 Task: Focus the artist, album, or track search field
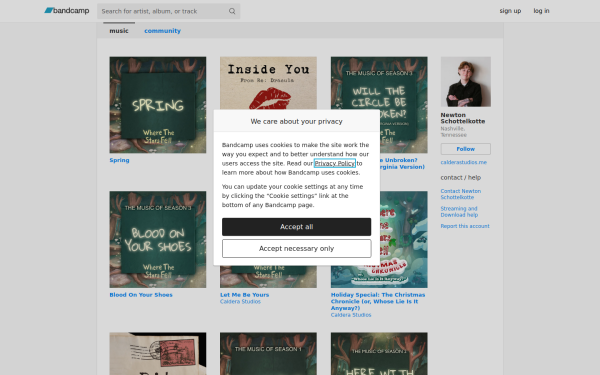[x=168, y=11]
